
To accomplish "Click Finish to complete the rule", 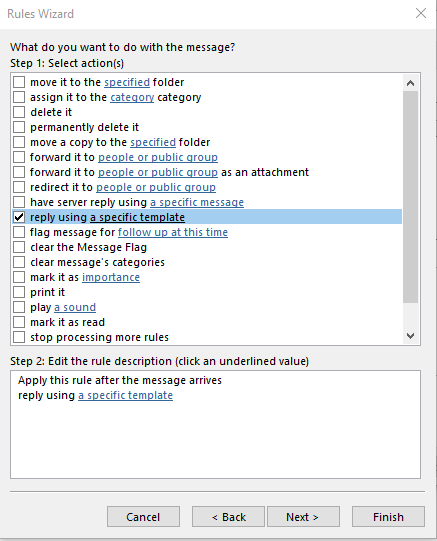I will (x=388, y=517).
